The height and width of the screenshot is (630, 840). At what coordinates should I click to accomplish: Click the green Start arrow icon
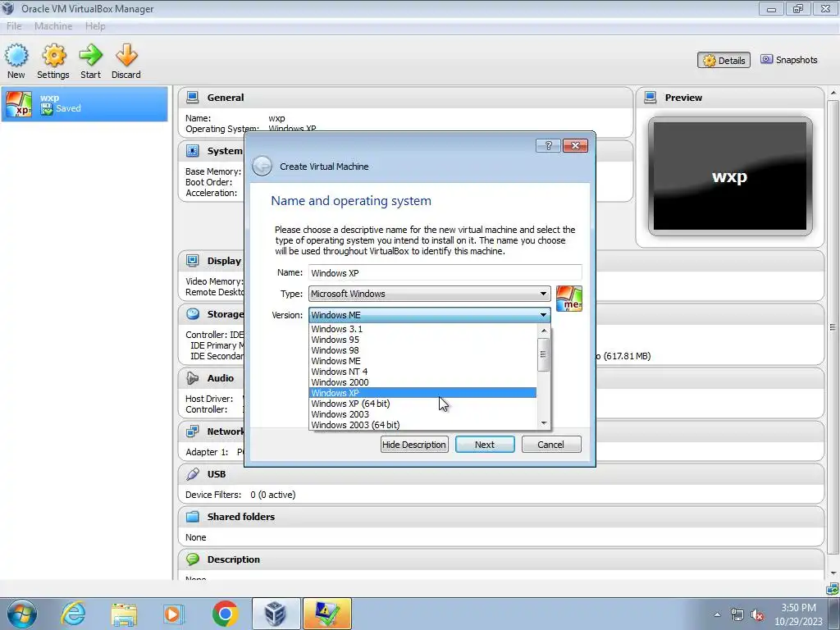click(90, 55)
